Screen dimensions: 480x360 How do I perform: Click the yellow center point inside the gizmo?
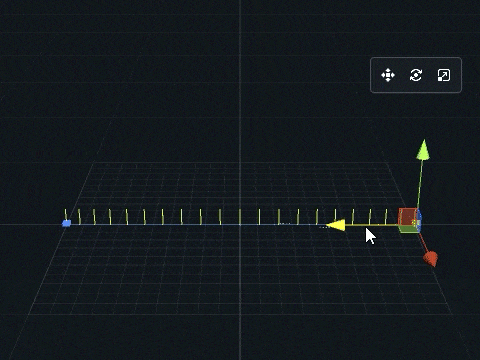414,222
